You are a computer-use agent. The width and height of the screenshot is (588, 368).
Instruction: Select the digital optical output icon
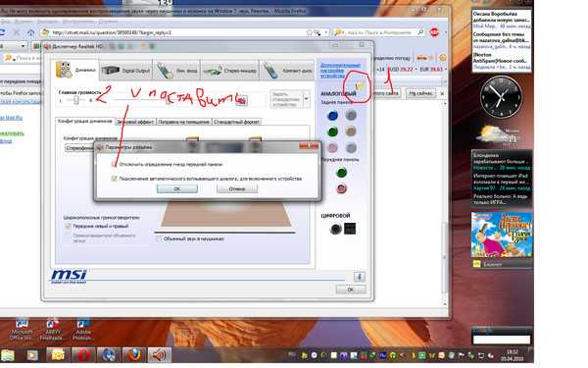pos(350,229)
